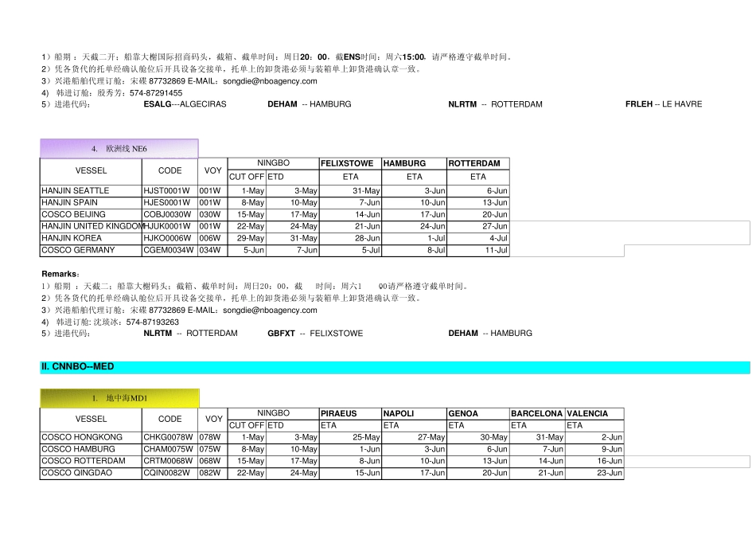Screen dimensions: 756x535
Task: Click the 地中海MD1 section header
Action: click(x=119, y=398)
